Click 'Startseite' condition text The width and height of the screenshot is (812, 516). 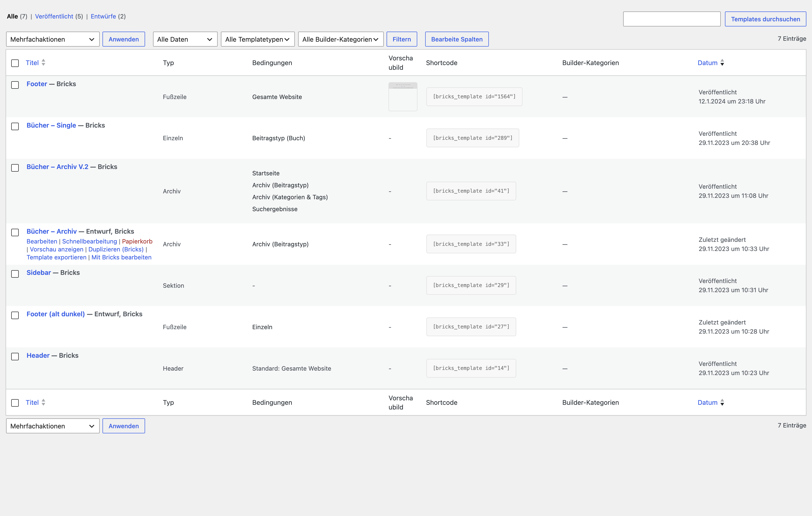pos(266,173)
